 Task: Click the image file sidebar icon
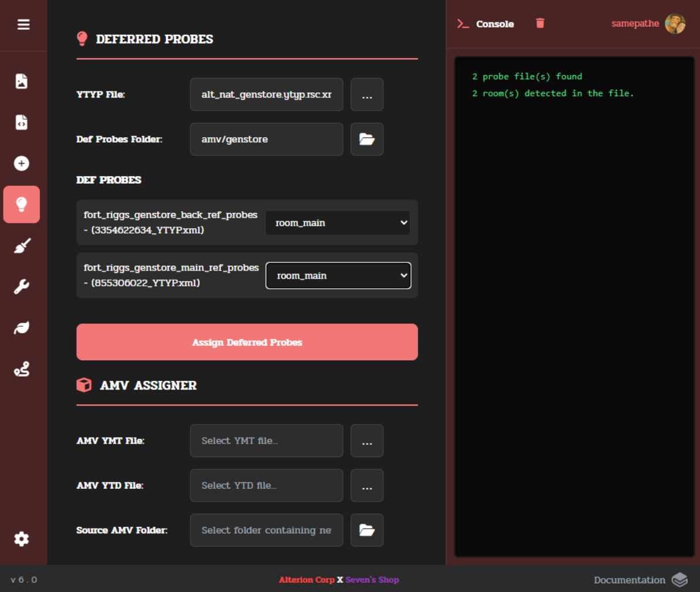22,81
